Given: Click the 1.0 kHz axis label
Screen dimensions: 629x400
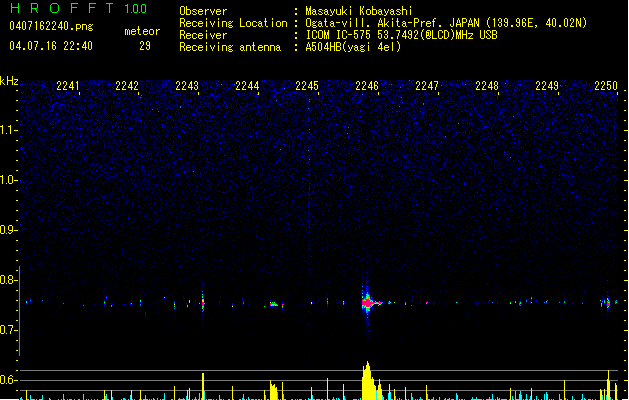Looking at the screenshot, I should click(x=8, y=180).
